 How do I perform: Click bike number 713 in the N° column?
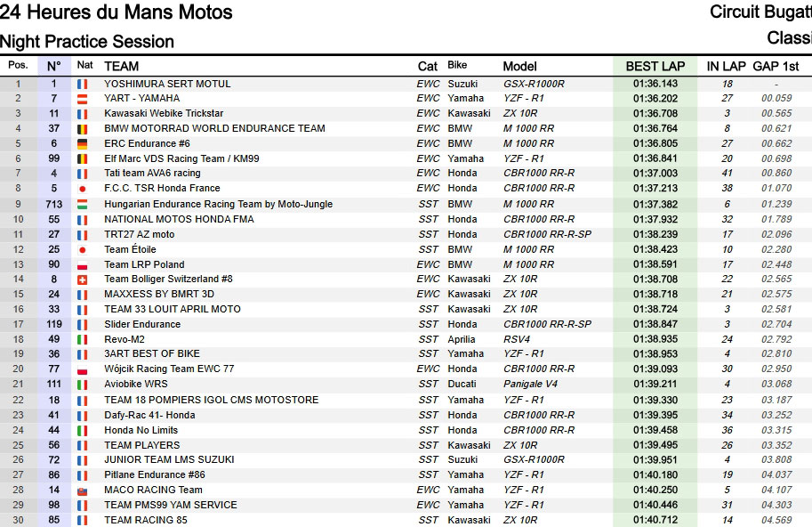[54, 204]
